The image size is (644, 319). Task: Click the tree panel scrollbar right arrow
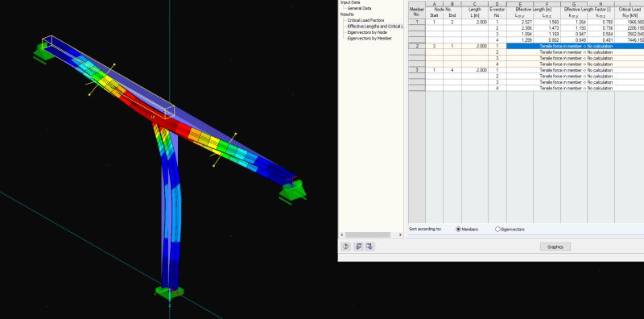[400, 234]
